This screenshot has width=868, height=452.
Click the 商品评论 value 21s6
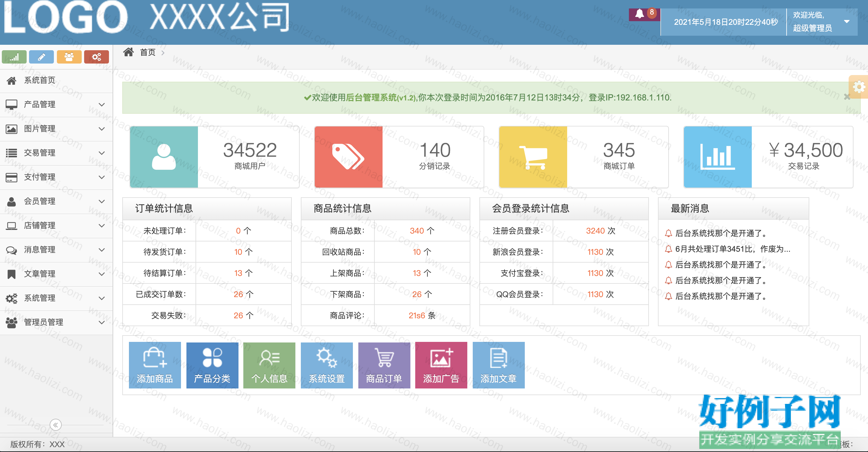pyautogui.click(x=417, y=316)
